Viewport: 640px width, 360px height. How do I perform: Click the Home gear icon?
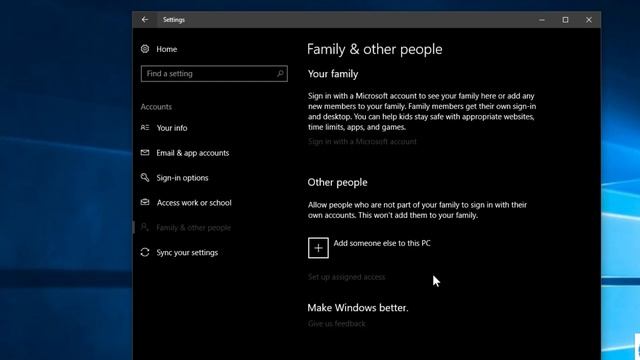point(145,49)
